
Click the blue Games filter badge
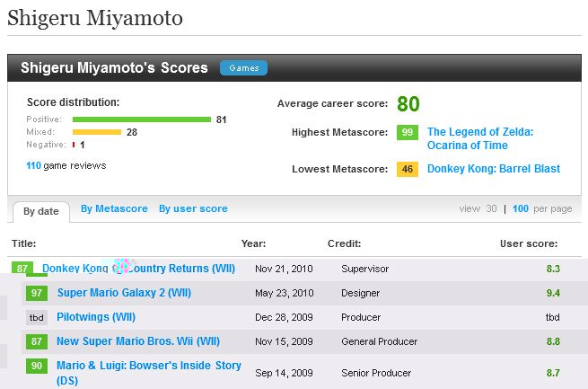[x=243, y=68]
